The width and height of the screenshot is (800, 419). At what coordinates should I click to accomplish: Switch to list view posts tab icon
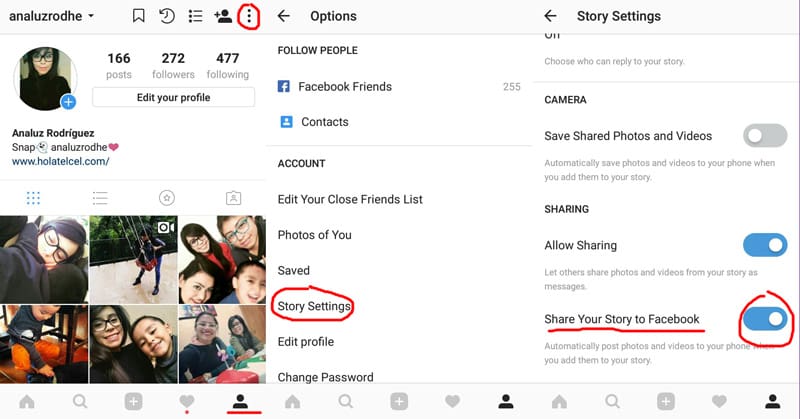tap(100, 198)
